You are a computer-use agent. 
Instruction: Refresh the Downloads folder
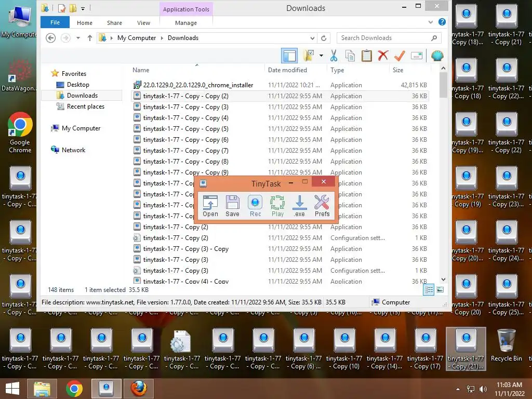point(324,38)
